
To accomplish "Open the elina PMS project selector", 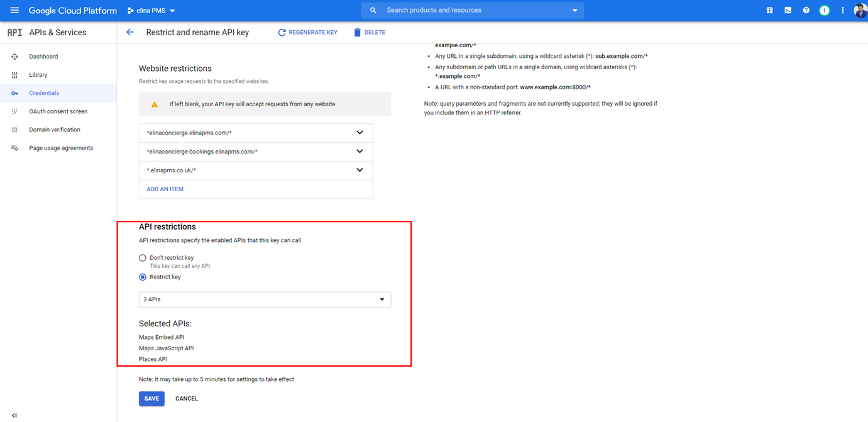I will tap(151, 11).
